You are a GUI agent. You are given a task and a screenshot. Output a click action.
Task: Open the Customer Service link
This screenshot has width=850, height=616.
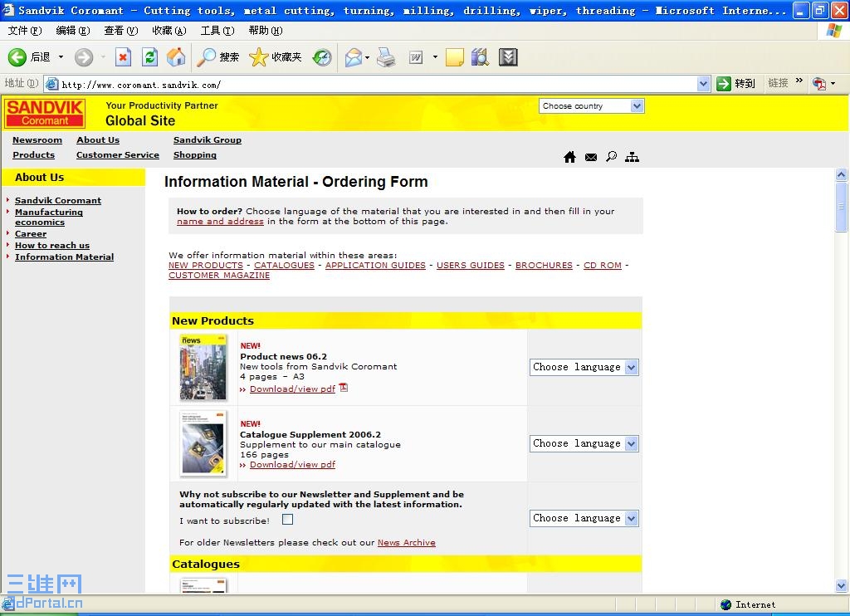click(118, 155)
